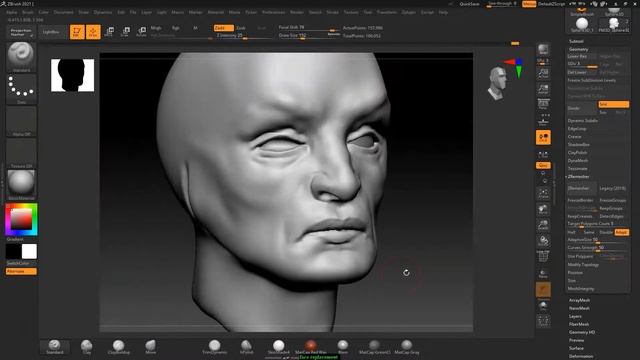Screen dimensions: 640x360
Task: Open the Dots stroke type selector
Action: pos(21,89)
